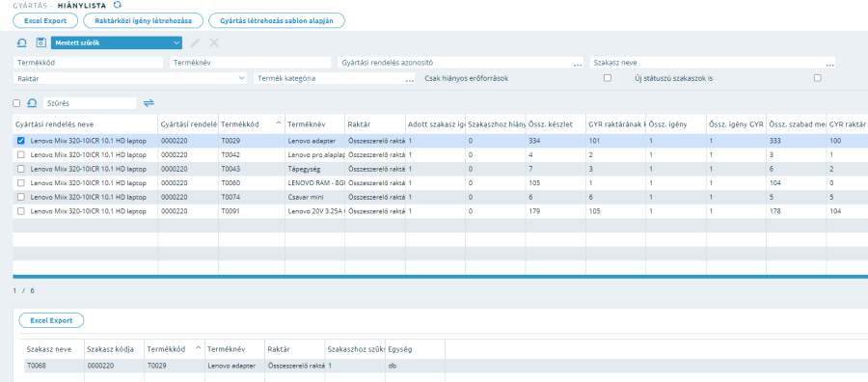Select the Lenovo 20V 3.25A cell

(315, 211)
